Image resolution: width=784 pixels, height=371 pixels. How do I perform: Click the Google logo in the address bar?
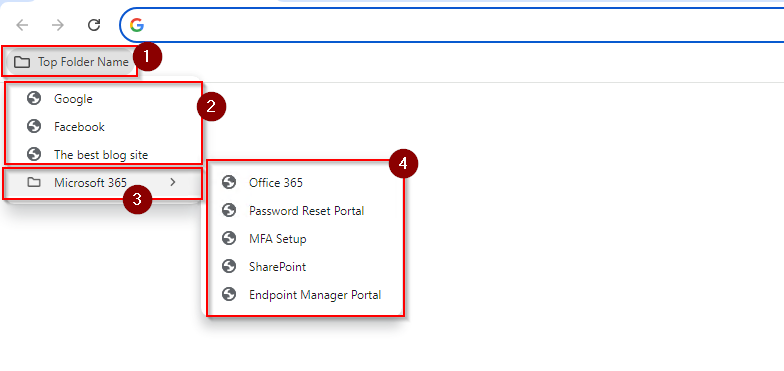[137, 25]
